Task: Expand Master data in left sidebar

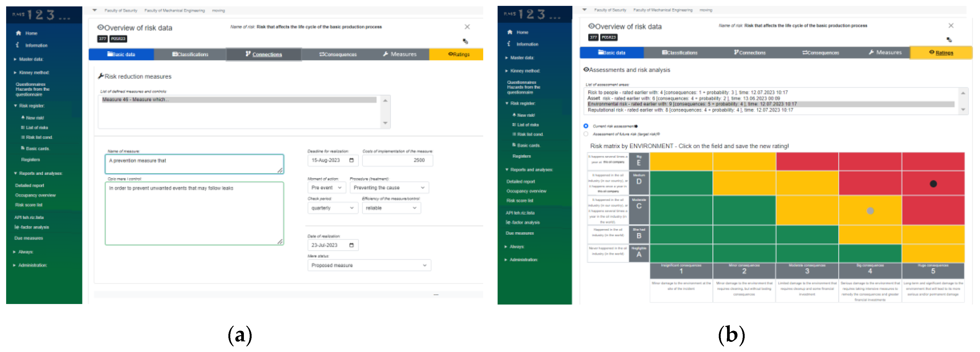Action: point(30,59)
